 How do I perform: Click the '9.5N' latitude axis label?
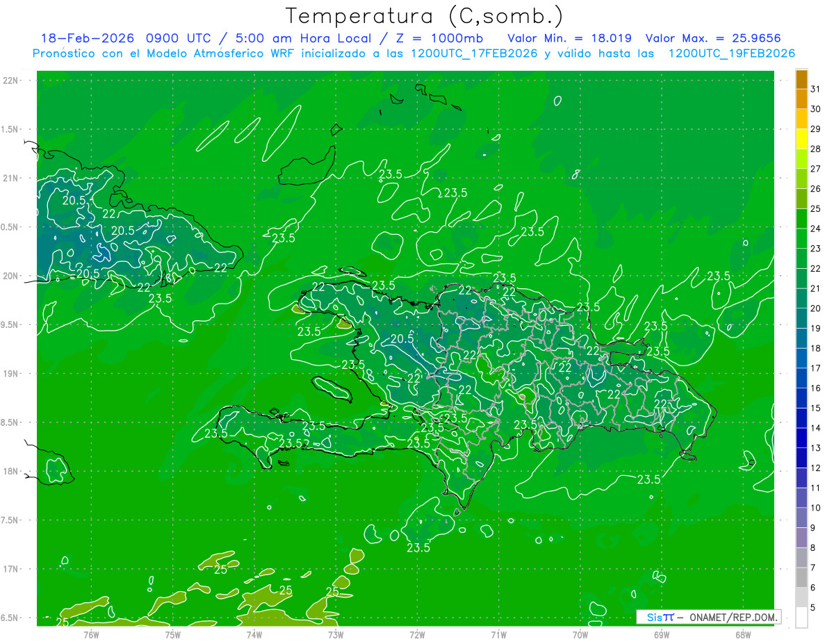click(10, 324)
